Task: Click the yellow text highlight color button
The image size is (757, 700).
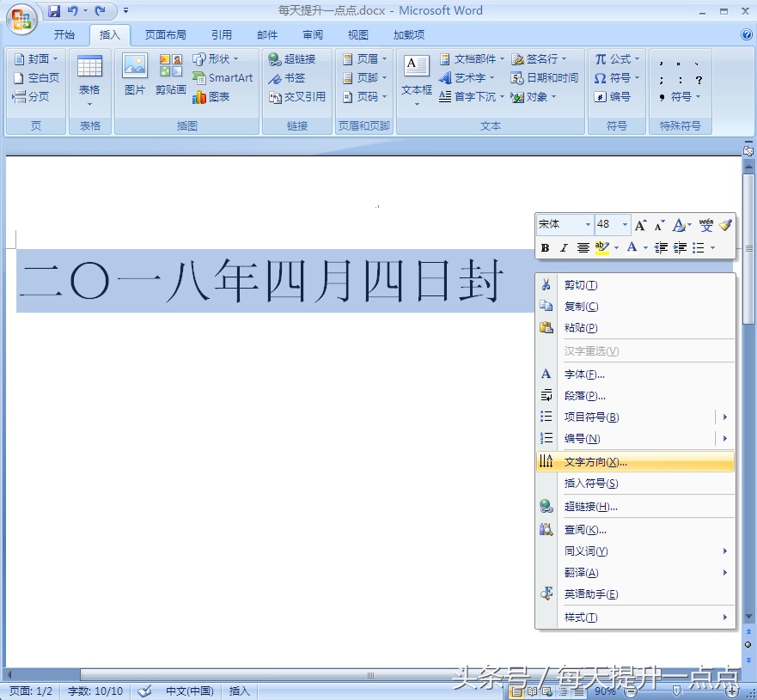Action: click(601, 248)
